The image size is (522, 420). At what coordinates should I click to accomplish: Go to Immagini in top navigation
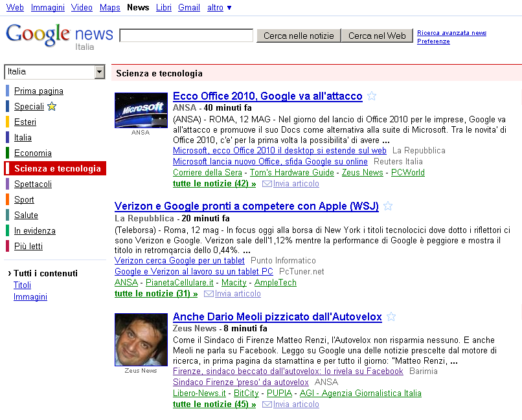pyautogui.click(x=48, y=7)
